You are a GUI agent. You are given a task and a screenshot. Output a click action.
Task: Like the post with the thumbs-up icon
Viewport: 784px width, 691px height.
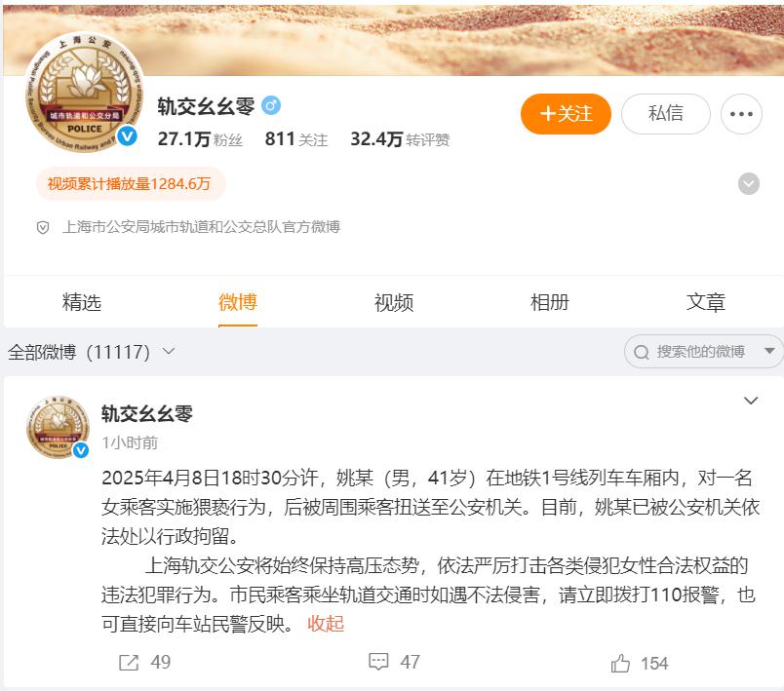coord(620,663)
